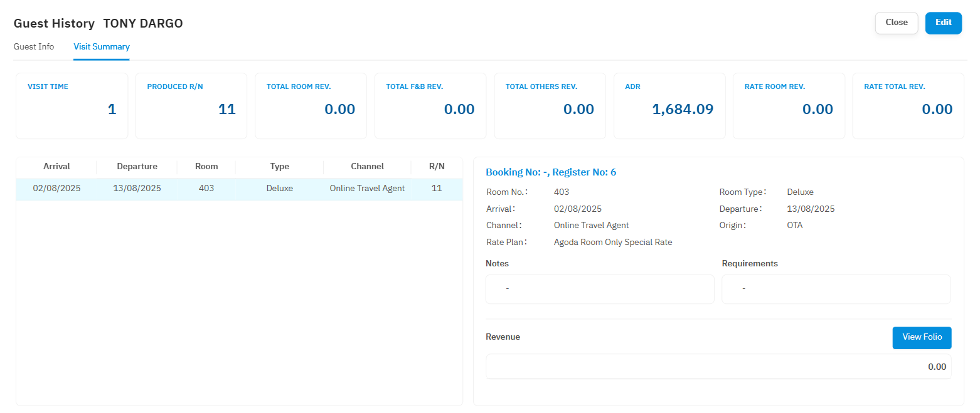The image size is (980, 413).
Task: Click the Edit button
Action: [x=943, y=23]
